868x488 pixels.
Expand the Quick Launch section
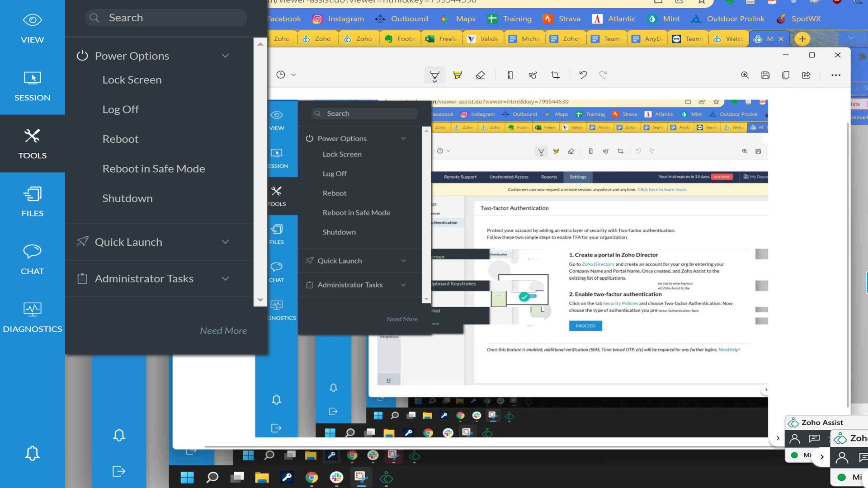(225, 242)
